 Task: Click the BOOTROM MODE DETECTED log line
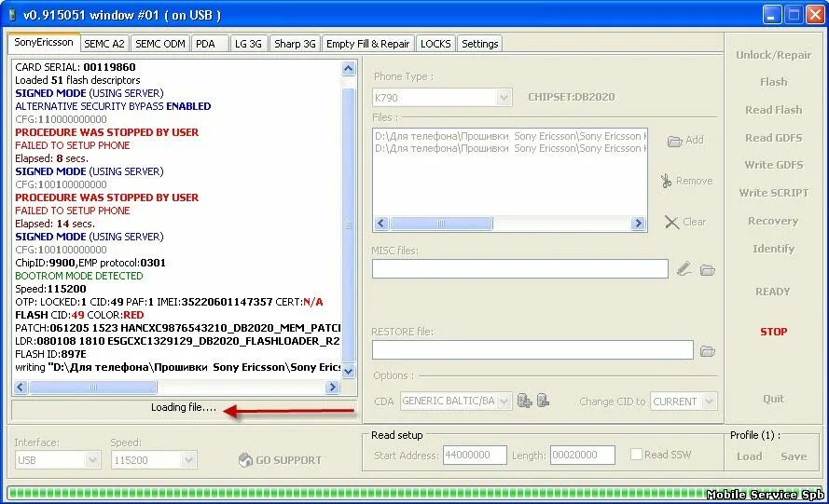(x=78, y=276)
